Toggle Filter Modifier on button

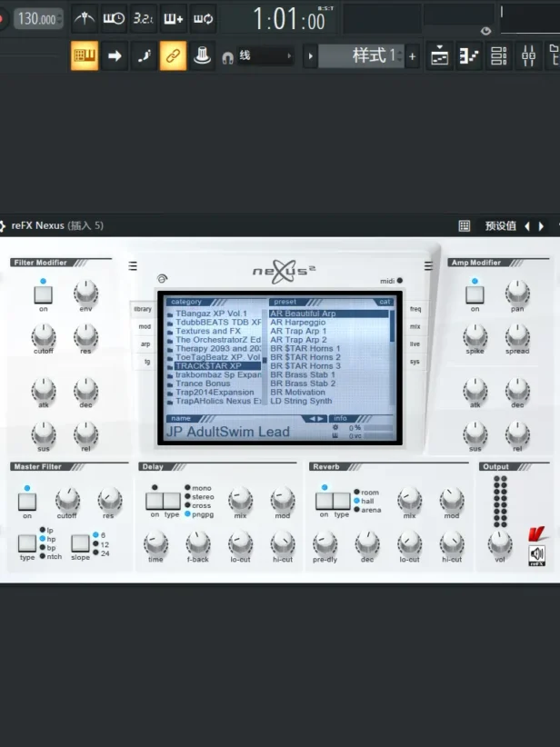[x=43, y=294]
